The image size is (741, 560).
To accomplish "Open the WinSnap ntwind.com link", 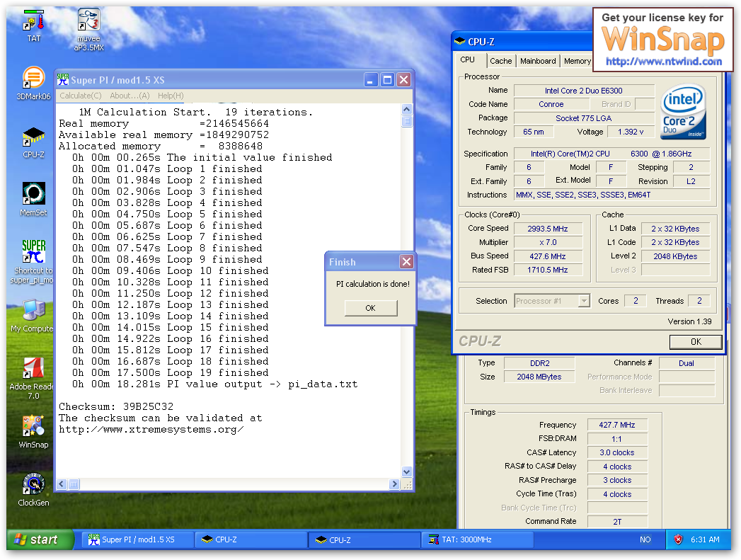I will point(663,62).
